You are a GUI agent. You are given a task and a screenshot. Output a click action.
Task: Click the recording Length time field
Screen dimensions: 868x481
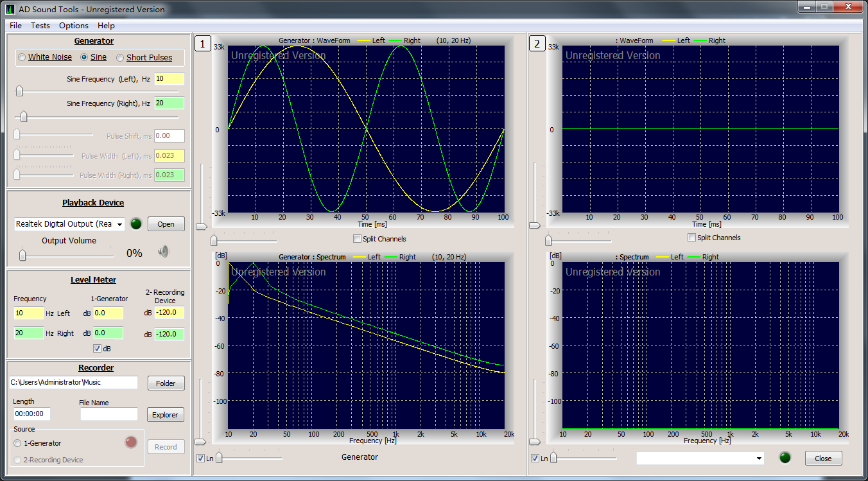[32, 414]
